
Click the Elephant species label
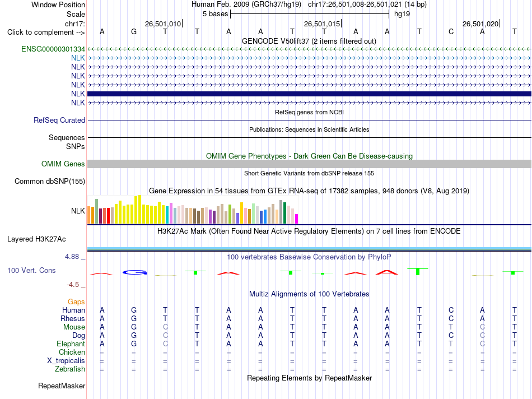tap(71, 344)
